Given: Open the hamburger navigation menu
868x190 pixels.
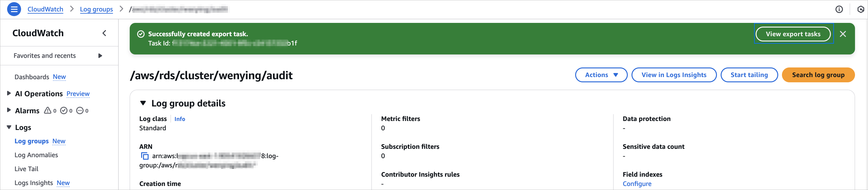Looking at the screenshot, I should pyautogui.click(x=14, y=9).
